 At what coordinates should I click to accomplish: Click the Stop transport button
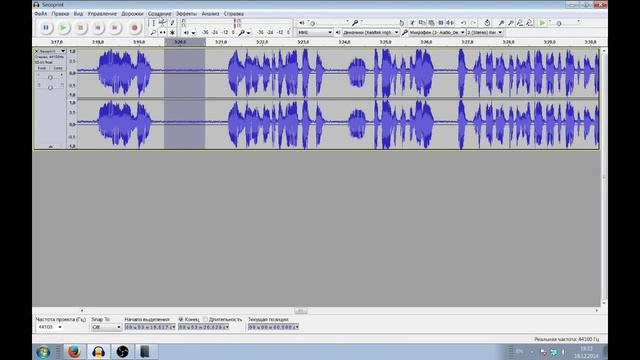click(80, 28)
